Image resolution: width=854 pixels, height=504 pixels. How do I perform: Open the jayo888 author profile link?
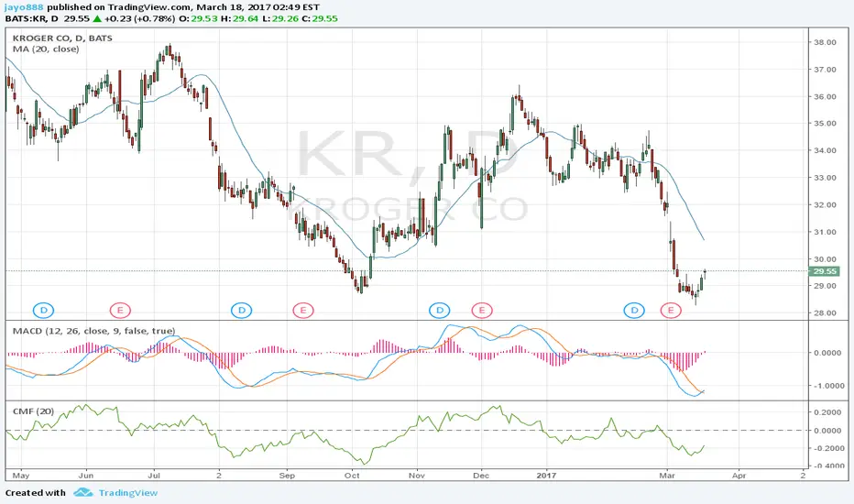click(x=25, y=7)
